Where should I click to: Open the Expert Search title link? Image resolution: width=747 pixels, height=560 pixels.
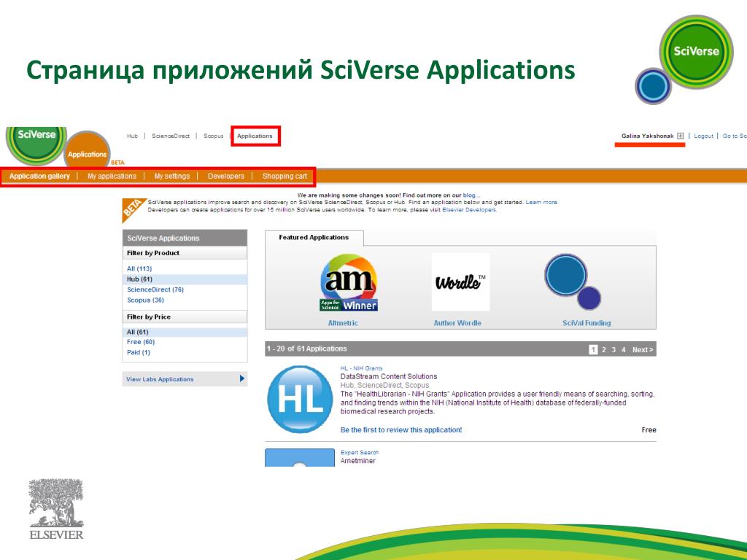tap(360, 453)
